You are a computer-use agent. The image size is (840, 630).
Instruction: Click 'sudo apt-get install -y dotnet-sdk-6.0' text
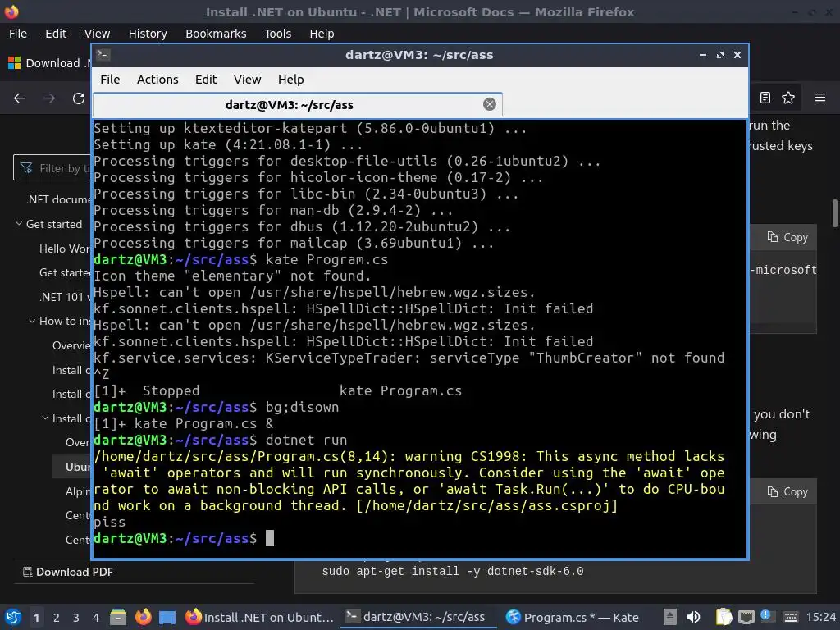tap(453, 571)
